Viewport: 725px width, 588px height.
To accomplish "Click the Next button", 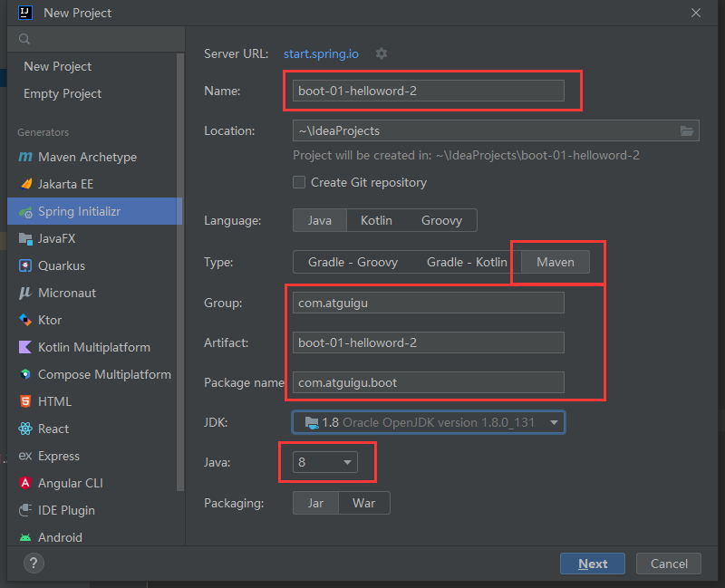I will pyautogui.click(x=592, y=564).
